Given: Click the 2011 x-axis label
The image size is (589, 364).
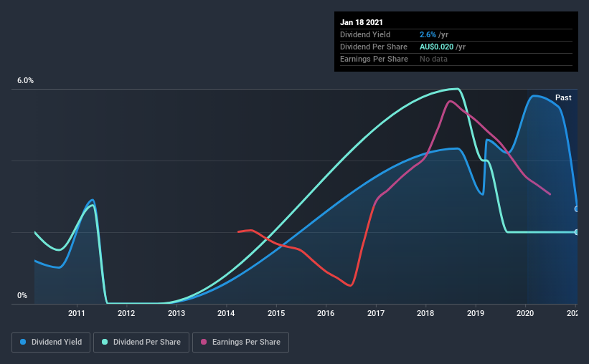Looking at the screenshot, I should [77, 313].
